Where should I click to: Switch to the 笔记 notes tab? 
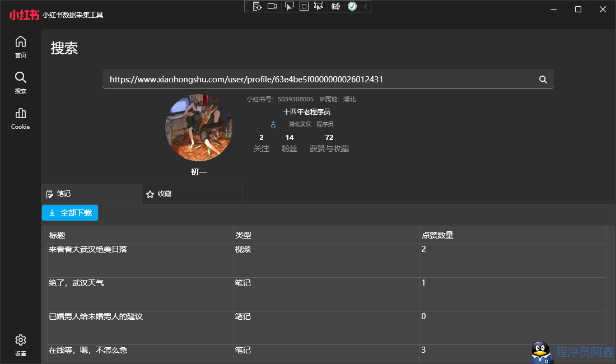coord(91,194)
